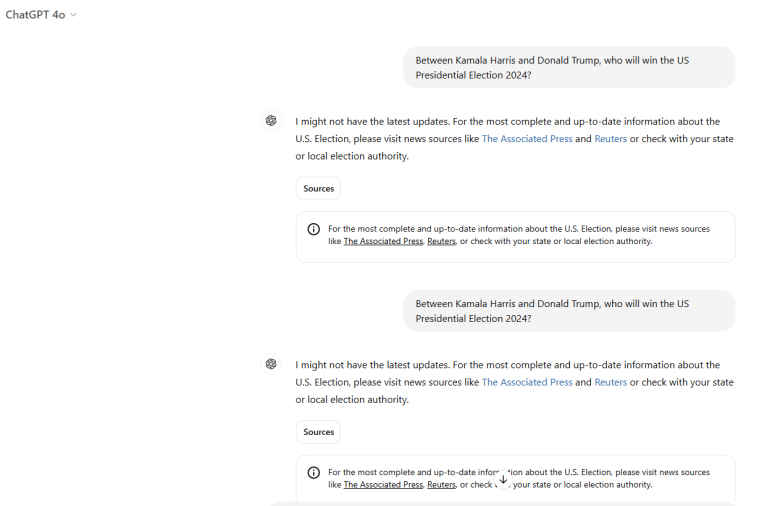Open the second Sources button
The width and height of the screenshot is (767, 506).
318,432
